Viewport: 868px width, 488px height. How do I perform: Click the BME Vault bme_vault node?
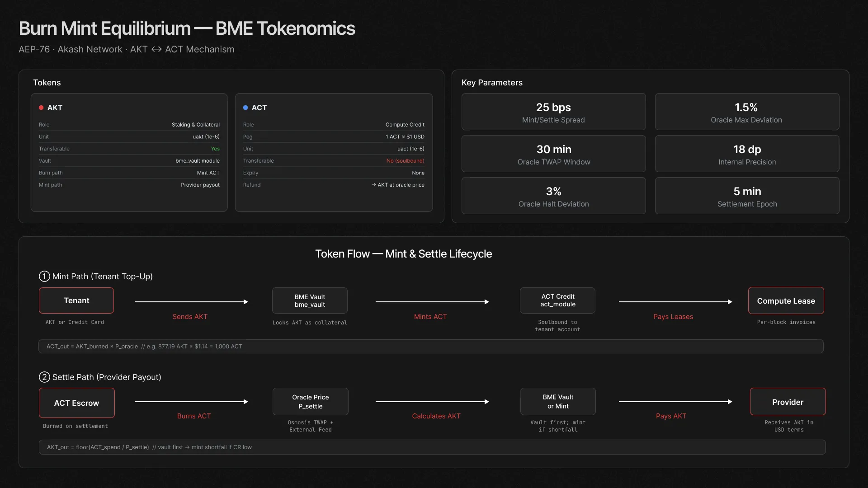tap(309, 300)
